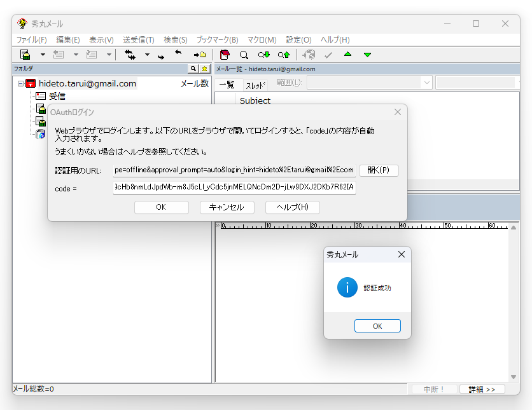Click the search magnifier icon in the toolbar
This screenshot has width=532, height=410.
[x=244, y=55]
